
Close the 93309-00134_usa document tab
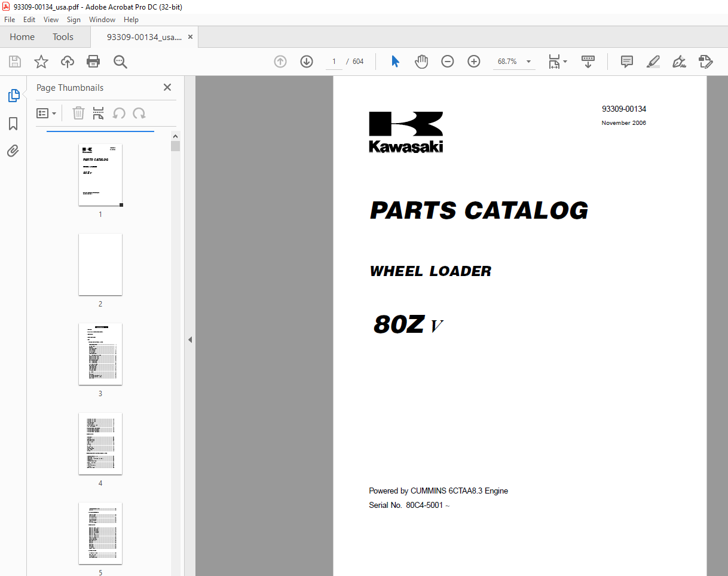[190, 37]
